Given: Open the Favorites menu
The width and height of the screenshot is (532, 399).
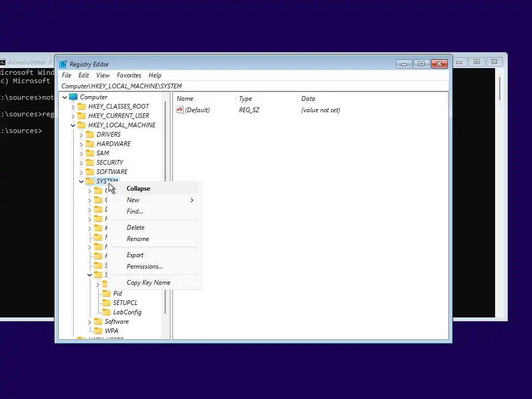Looking at the screenshot, I should tap(129, 75).
